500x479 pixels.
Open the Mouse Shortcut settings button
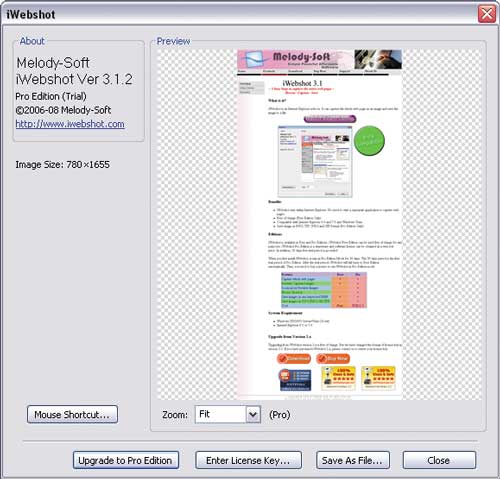72,414
